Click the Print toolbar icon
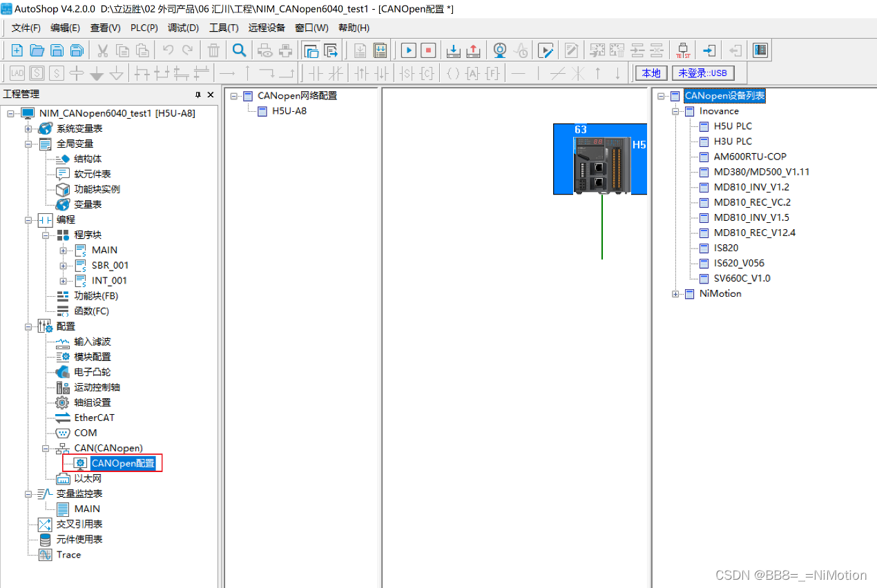 pos(285,50)
